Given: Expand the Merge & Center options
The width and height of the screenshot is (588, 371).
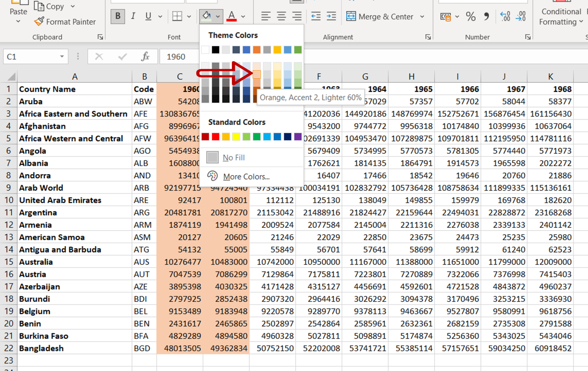Looking at the screenshot, I should (423, 16).
